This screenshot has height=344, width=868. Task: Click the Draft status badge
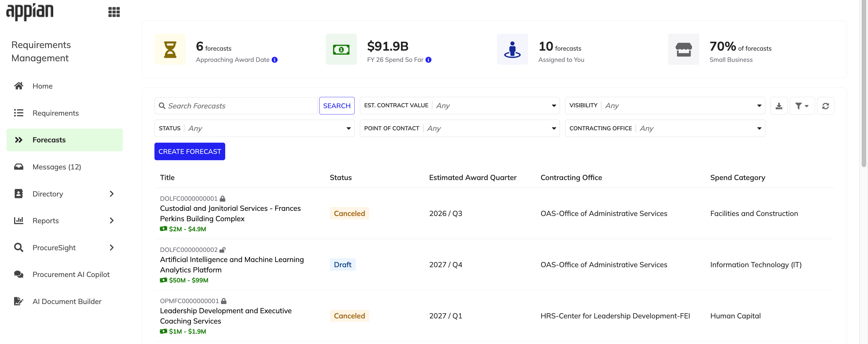pyautogui.click(x=343, y=265)
